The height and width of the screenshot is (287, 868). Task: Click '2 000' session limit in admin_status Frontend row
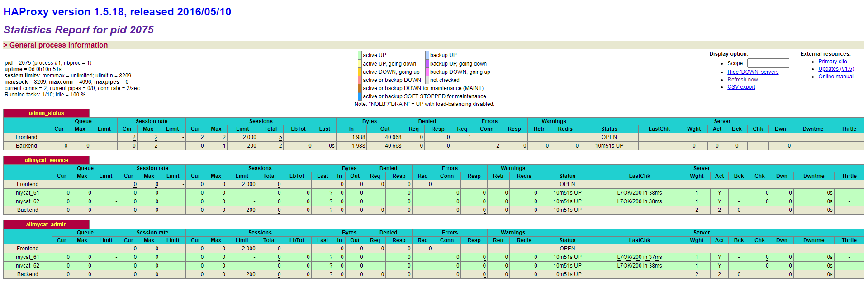pyautogui.click(x=249, y=137)
